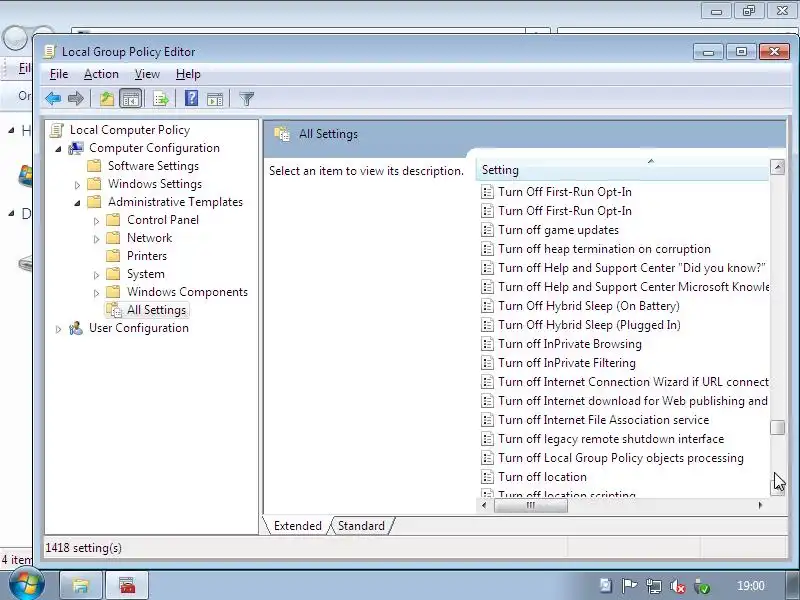Viewport: 800px width, 600px height.
Task: Click the Printers folder icon
Action: coord(113,256)
